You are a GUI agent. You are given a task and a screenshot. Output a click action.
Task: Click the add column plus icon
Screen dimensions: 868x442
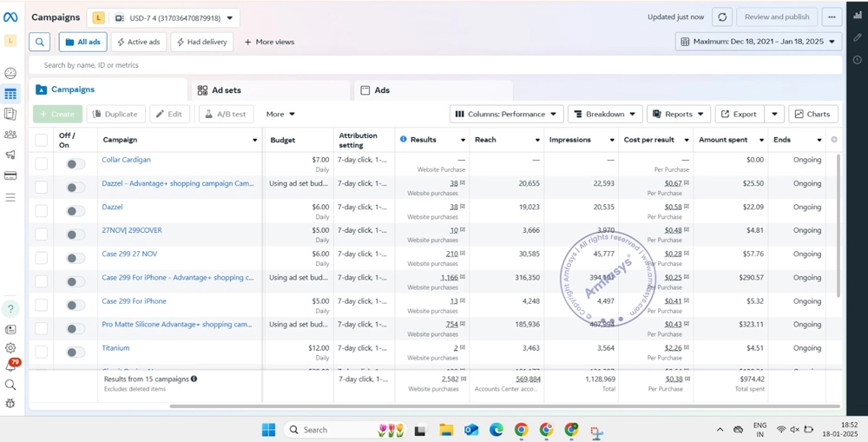[833, 140]
